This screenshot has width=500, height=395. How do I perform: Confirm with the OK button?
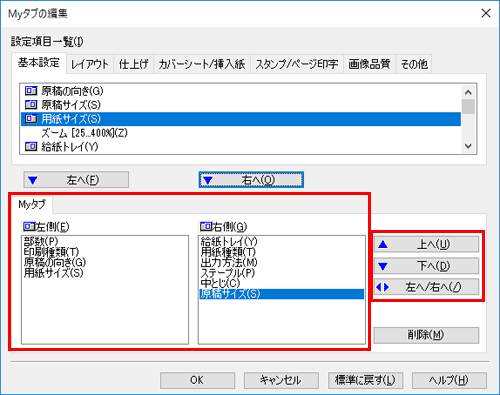point(197,380)
